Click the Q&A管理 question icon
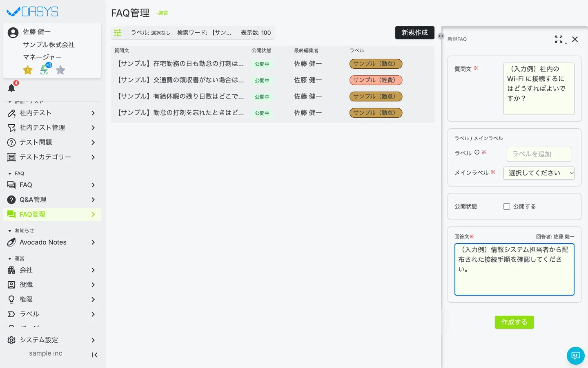 [x=11, y=200]
